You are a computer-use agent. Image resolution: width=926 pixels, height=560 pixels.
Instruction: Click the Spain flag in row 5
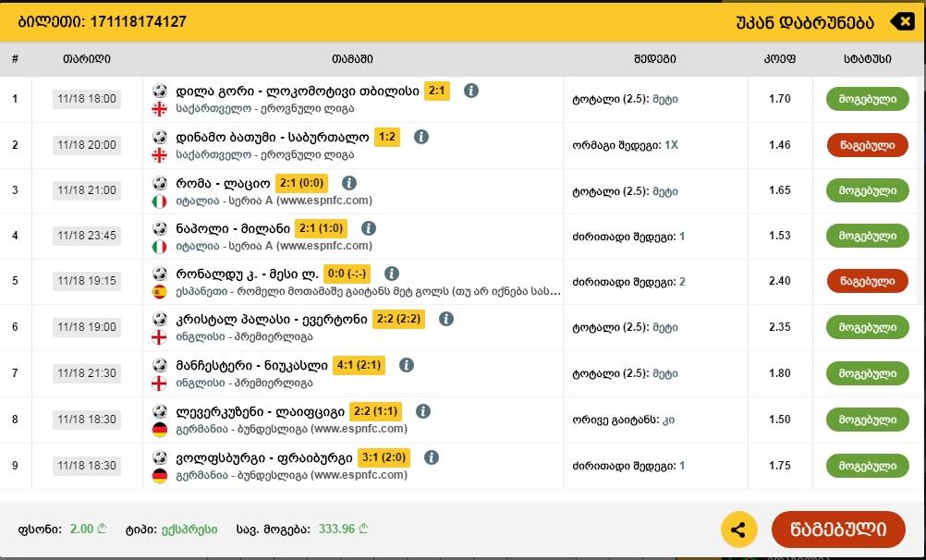[x=160, y=292]
